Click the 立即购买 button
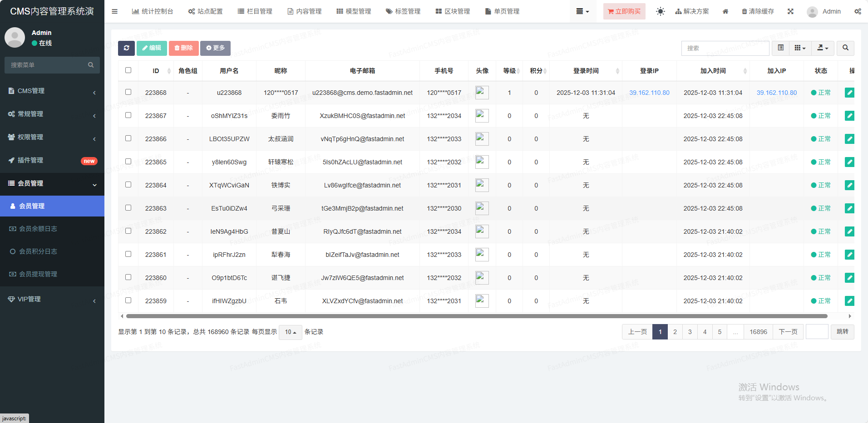Image resolution: width=868 pixels, height=423 pixels. click(x=624, y=11)
